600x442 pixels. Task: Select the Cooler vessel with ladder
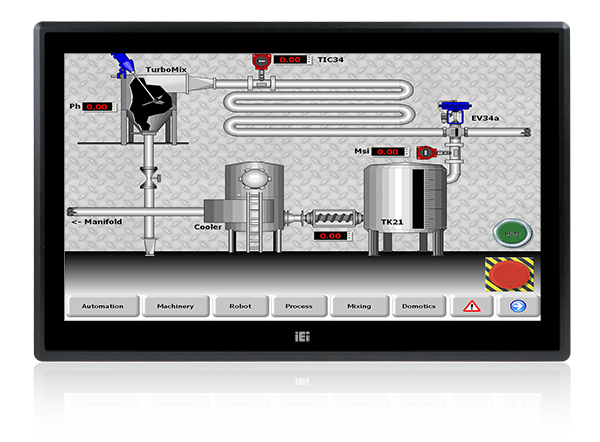tap(247, 205)
